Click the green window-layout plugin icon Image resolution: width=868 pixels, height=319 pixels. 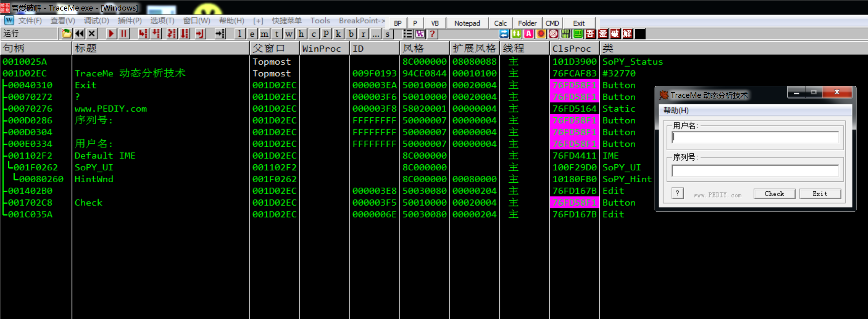click(578, 34)
